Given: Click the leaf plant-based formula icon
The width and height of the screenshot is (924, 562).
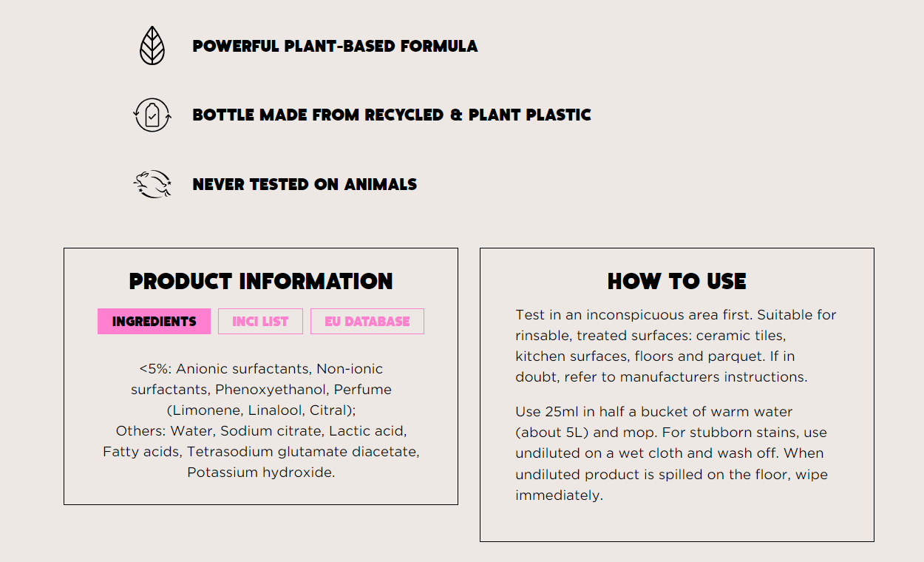Looking at the screenshot, I should 152,46.
